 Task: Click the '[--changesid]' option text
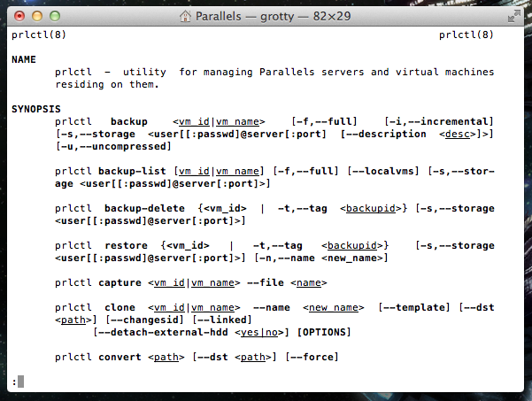point(144,320)
